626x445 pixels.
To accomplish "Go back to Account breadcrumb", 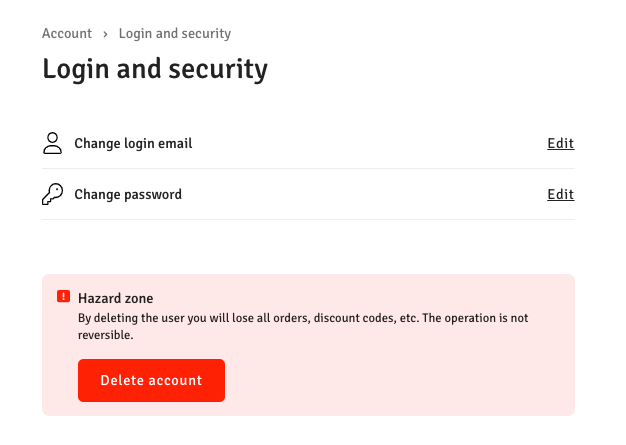I will pos(67,34).
